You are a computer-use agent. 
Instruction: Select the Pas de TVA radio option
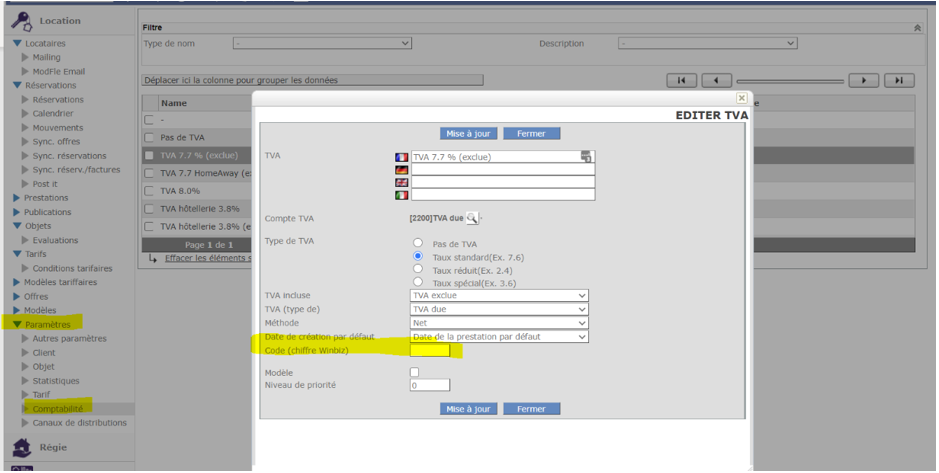pyautogui.click(x=418, y=243)
